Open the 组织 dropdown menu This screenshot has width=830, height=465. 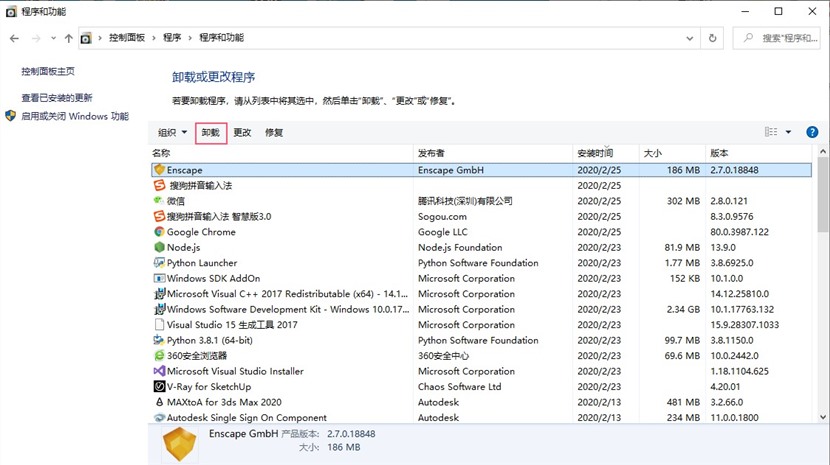coord(173,132)
